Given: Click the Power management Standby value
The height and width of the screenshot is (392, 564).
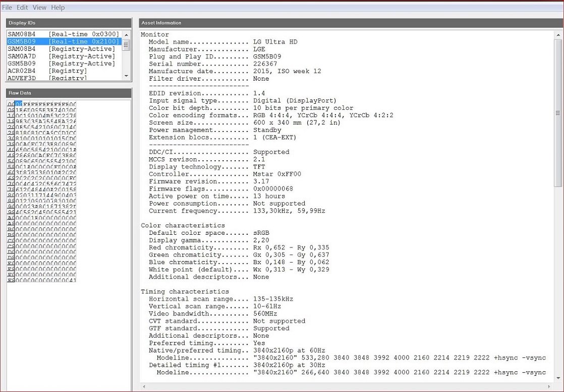Looking at the screenshot, I should pyautogui.click(x=267, y=130).
